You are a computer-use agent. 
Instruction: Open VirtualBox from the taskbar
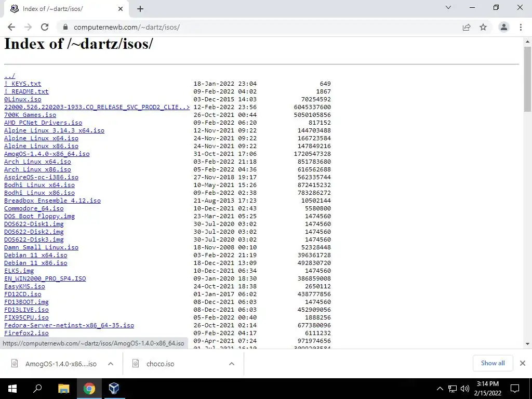tap(114, 389)
